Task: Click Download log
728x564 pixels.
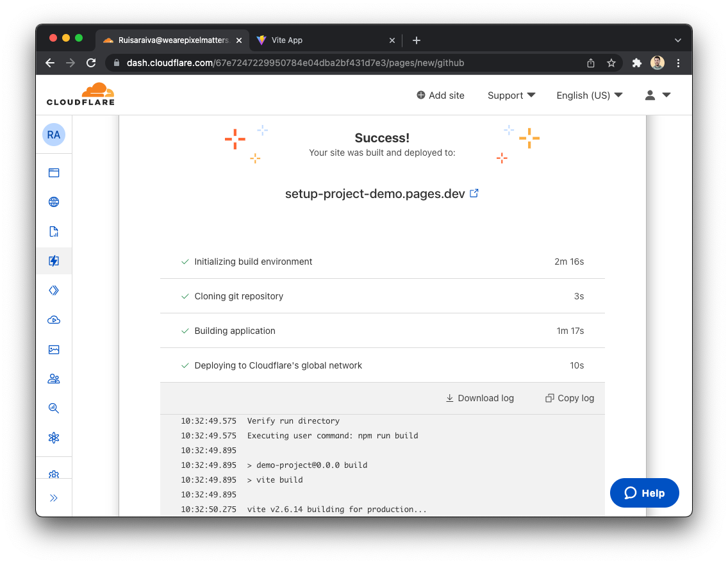Action: [x=479, y=398]
